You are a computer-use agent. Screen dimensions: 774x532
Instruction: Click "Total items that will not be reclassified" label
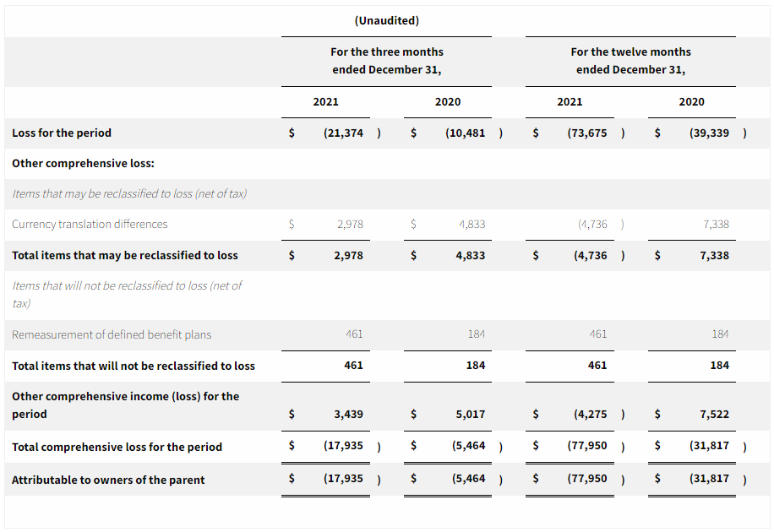(134, 366)
